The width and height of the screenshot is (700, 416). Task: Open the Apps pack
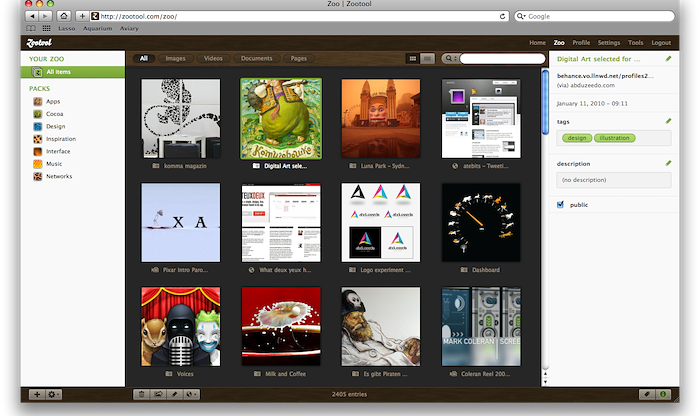pos(53,102)
